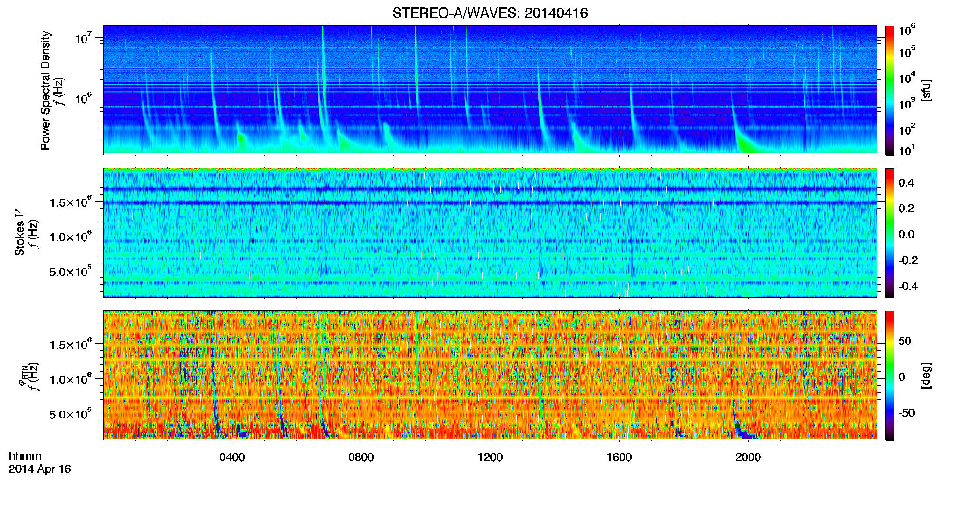Click the 10^5 tick on the sfu color bar

coord(907,51)
